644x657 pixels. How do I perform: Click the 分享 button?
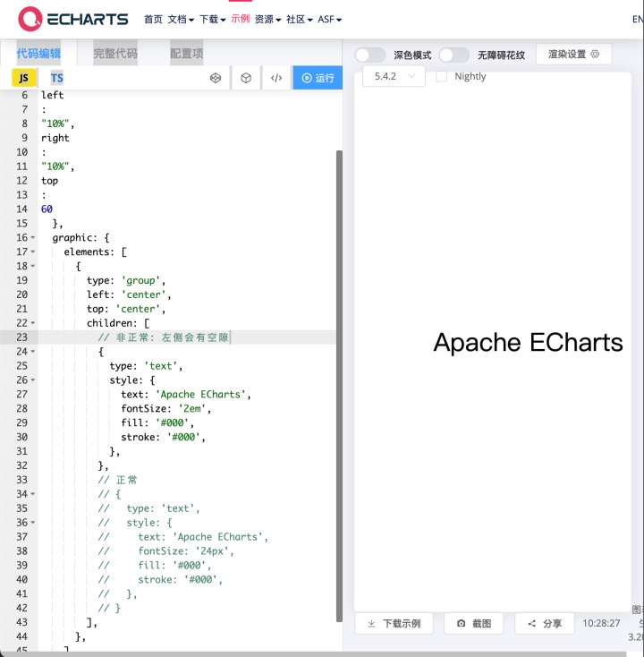click(x=545, y=624)
